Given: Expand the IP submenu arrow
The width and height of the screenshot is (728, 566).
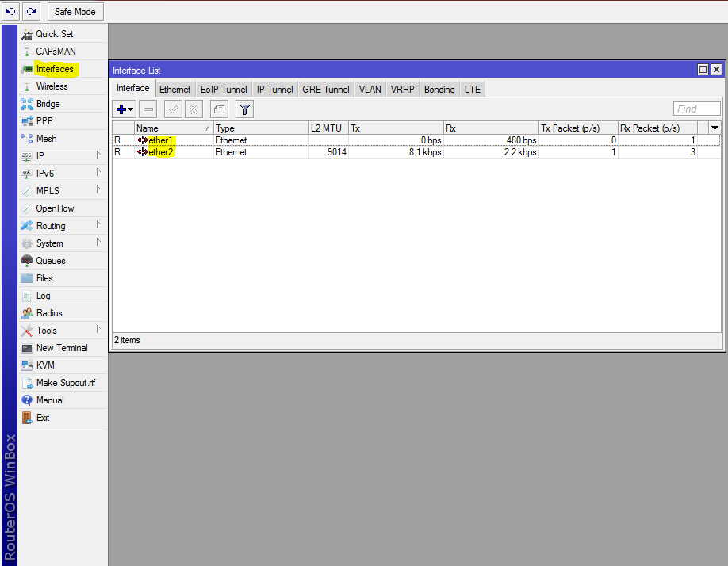Looking at the screenshot, I should (98, 155).
